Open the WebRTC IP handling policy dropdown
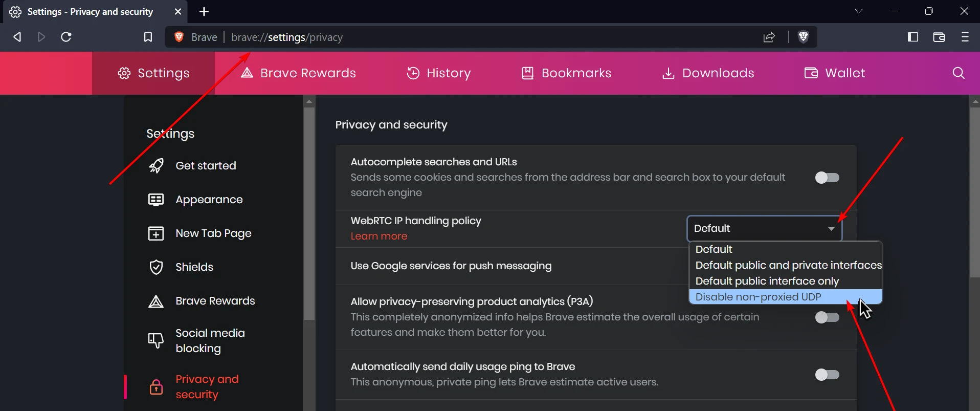The width and height of the screenshot is (980, 411). (x=764, y=228)
